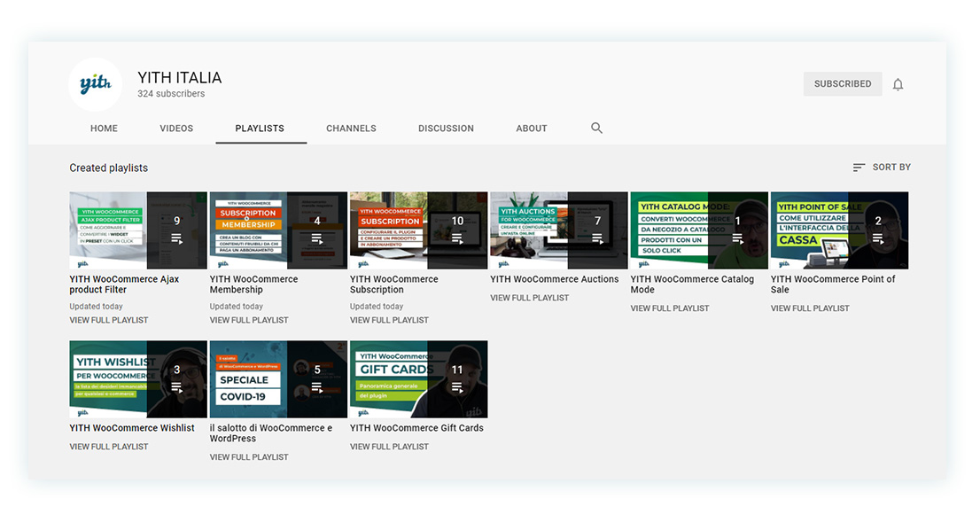Open the Sort By dropdown

882,167
